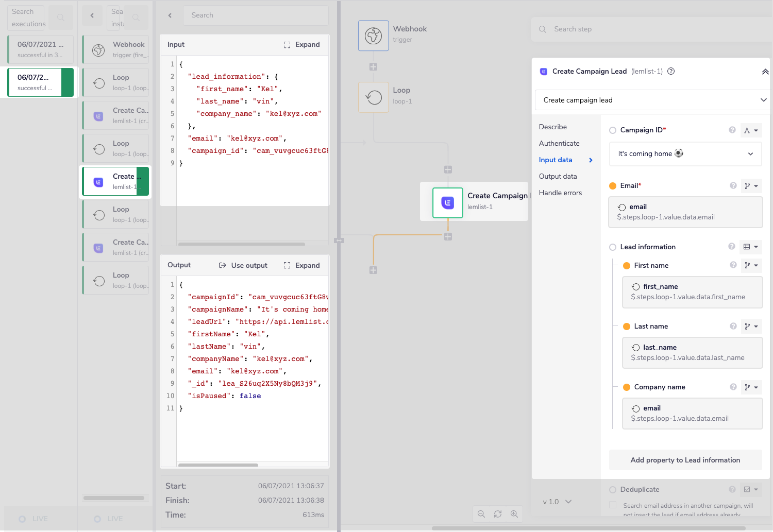Viewport: 773px width, 532px height.
Task: Click help icon for Campaign ID field
Action: 732,130
